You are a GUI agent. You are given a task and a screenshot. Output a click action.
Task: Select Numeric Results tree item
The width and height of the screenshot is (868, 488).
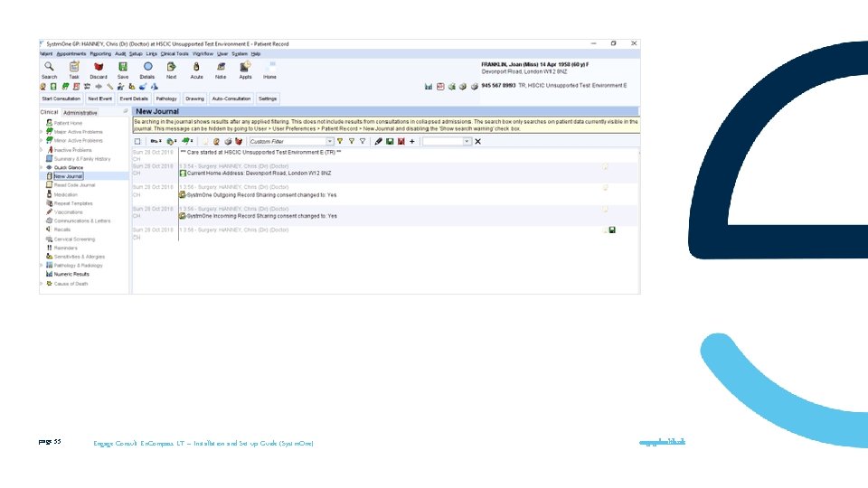click(x=71, y=274)
